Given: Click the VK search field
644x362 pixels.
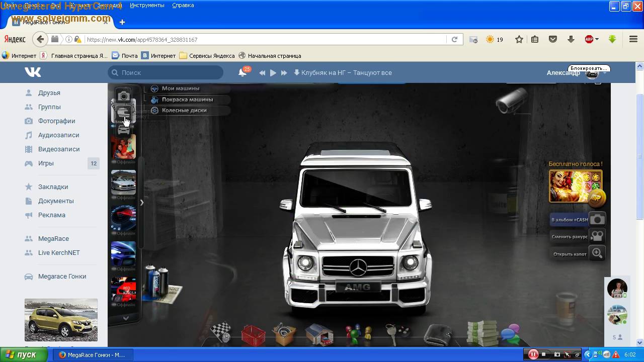Looking at the screenshot, I should [x=166, y=72].
